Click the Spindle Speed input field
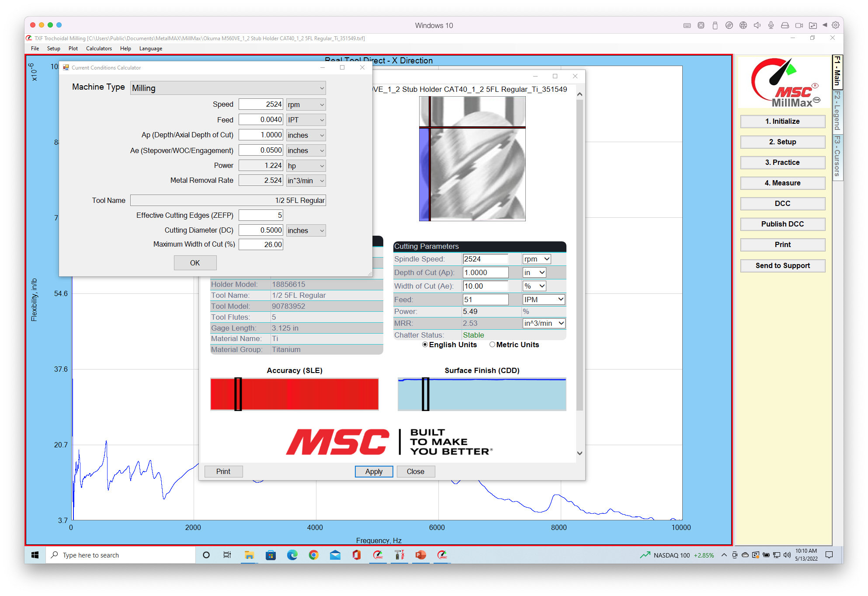The height and width of the screenshot is (596, 868). (x=485, y=259)
